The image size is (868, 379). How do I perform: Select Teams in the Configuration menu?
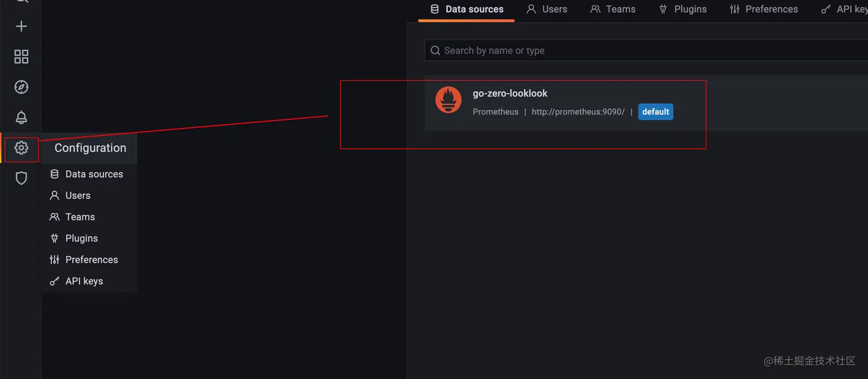click(90, 217)
